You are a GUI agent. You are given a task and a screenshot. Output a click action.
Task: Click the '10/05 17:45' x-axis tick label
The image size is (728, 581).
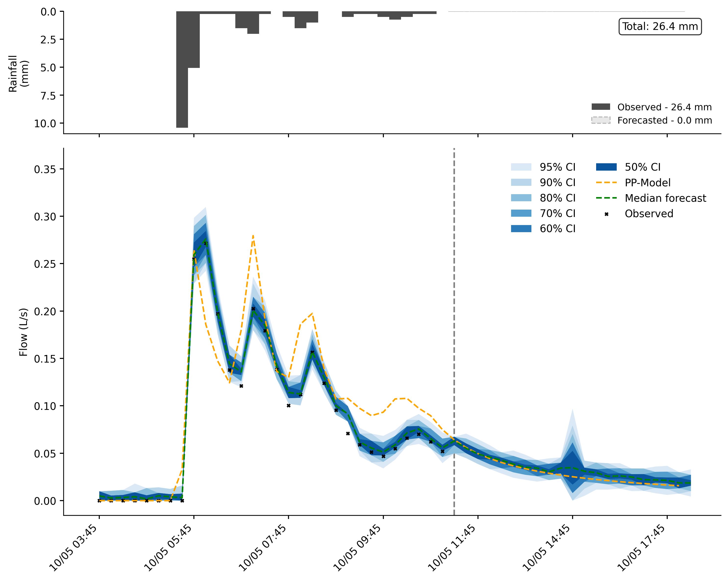click(641, 548)
